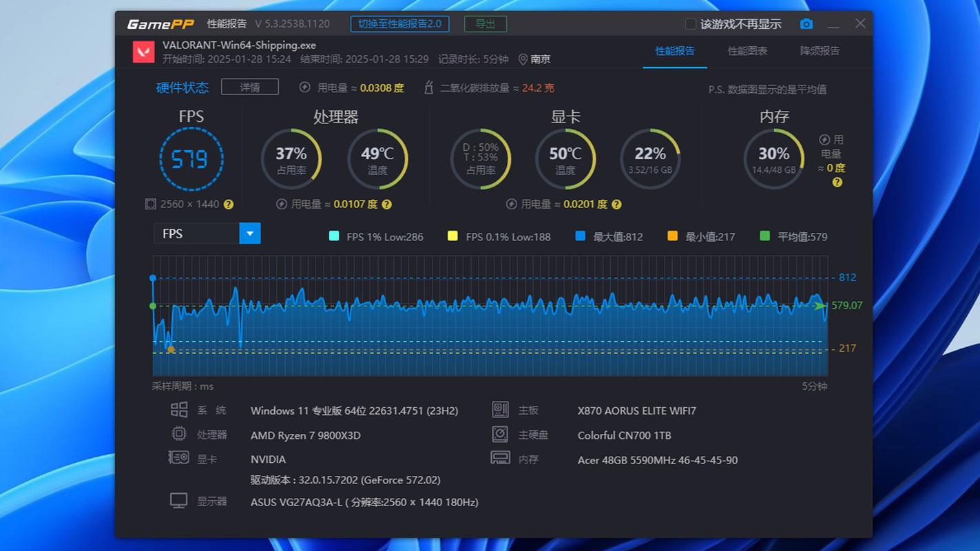Click help icon next to GPU power usage
980x551 pixels.
(x=616, y=205)
